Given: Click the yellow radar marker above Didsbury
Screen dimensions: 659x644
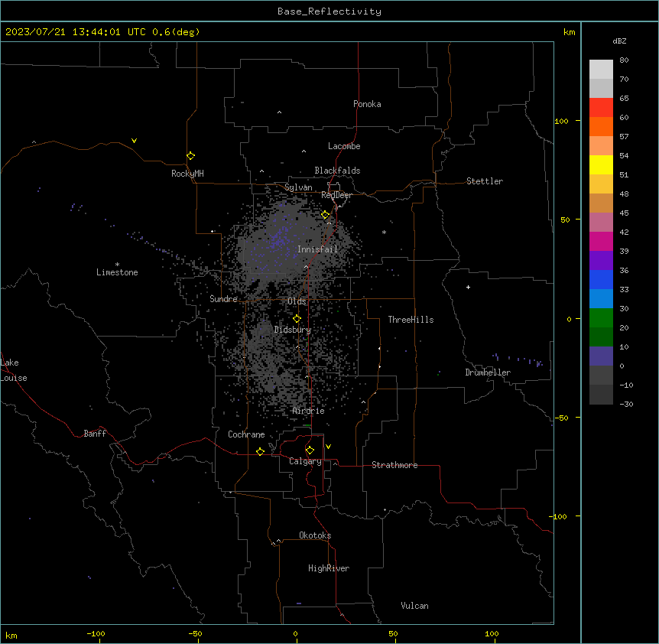Looking at the screenshot, I should (297, 319).
